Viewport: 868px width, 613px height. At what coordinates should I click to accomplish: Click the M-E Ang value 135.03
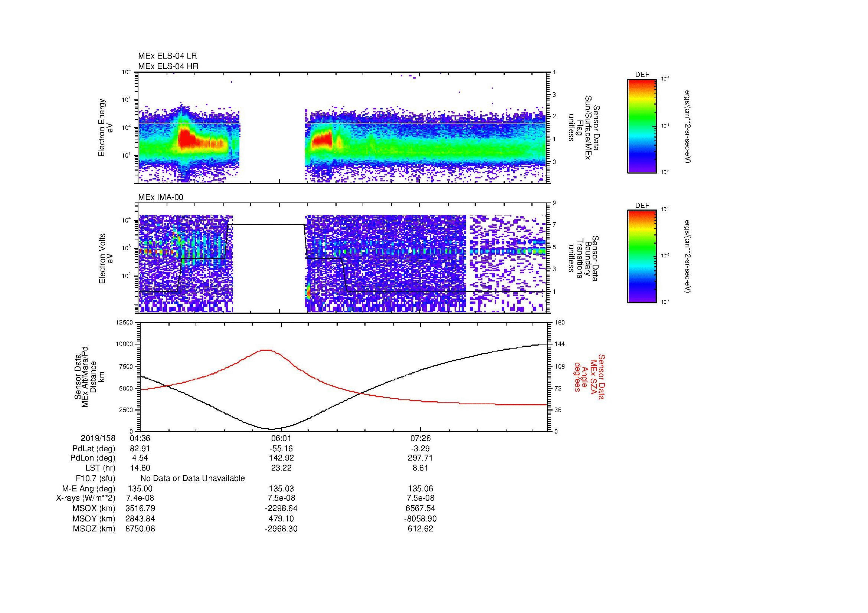pyautogui.click(x=281, y=489)
